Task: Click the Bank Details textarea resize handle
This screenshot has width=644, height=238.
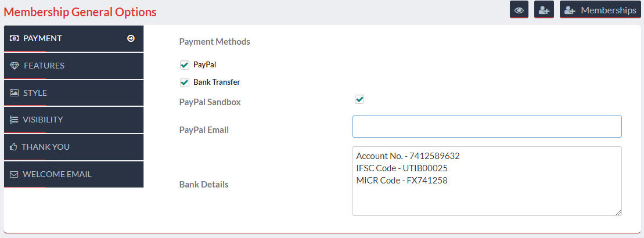Action: point(618,212)
